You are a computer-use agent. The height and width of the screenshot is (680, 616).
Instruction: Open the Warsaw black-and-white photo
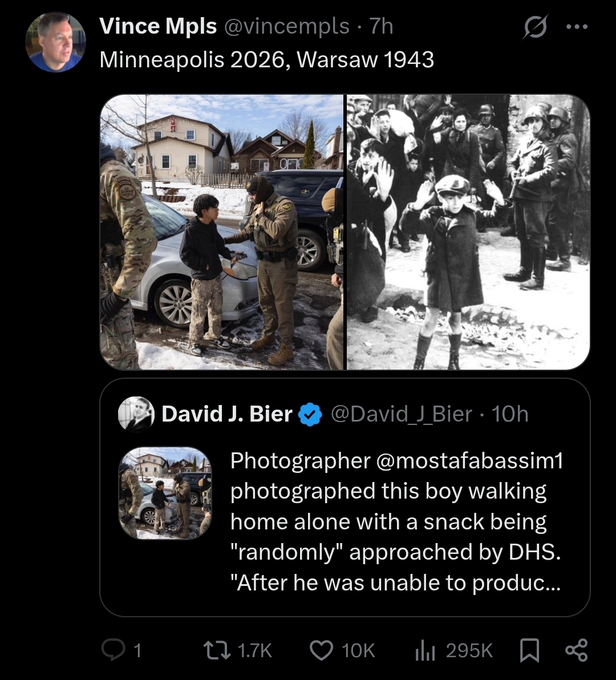[x=468, y=232]
